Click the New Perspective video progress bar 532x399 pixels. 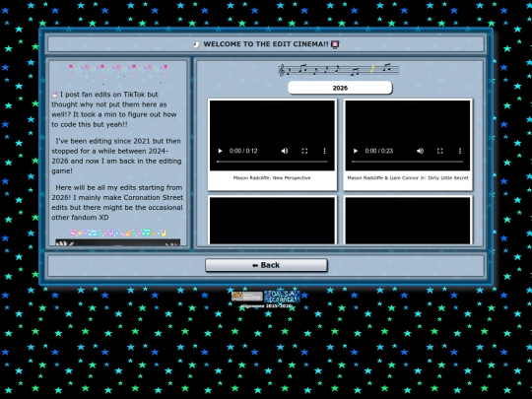tap(272, 162)
